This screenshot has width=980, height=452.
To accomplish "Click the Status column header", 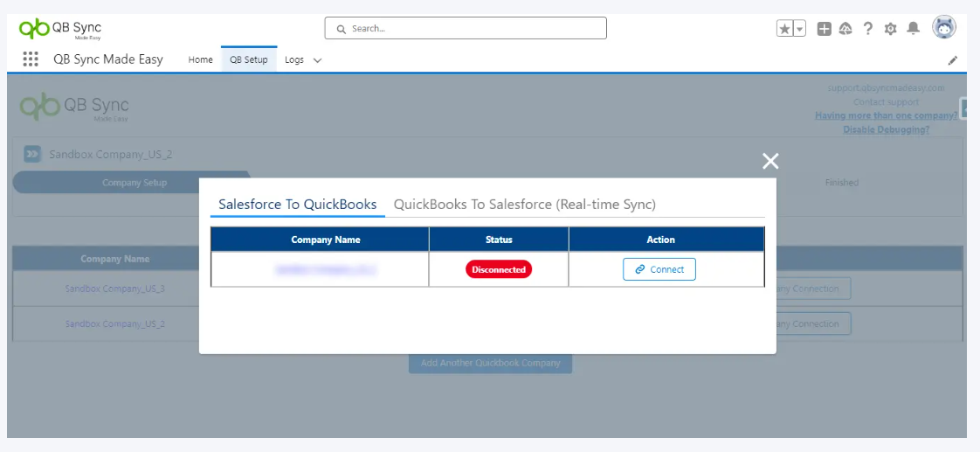I will (499, 240).
